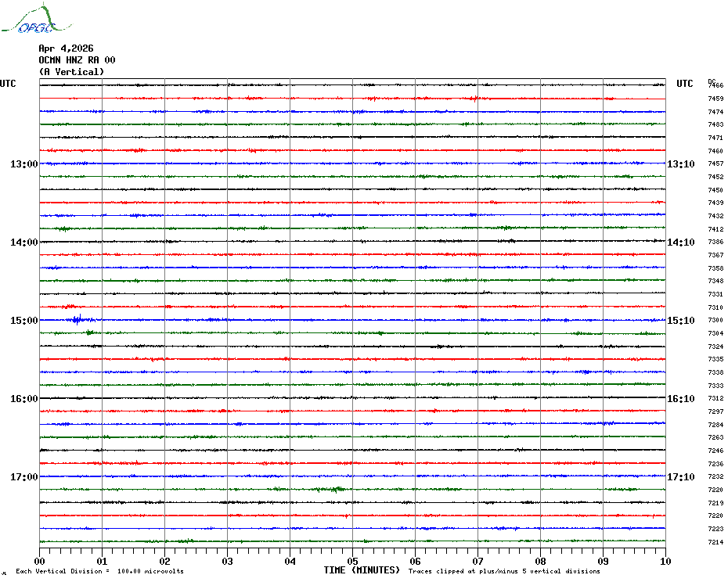Click the 'Traces clipped at plus/minus 5 vertical divisions' note
Viewport: 728px width, 582px height.
[x=504, y=571]
